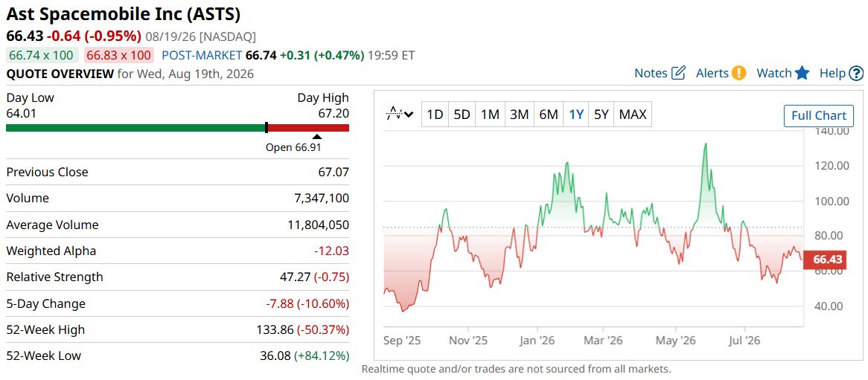Click the red ask price 66.83 x 100
Image resolution: width=868 pixels, height=380 pixels.
coord(119,55)
